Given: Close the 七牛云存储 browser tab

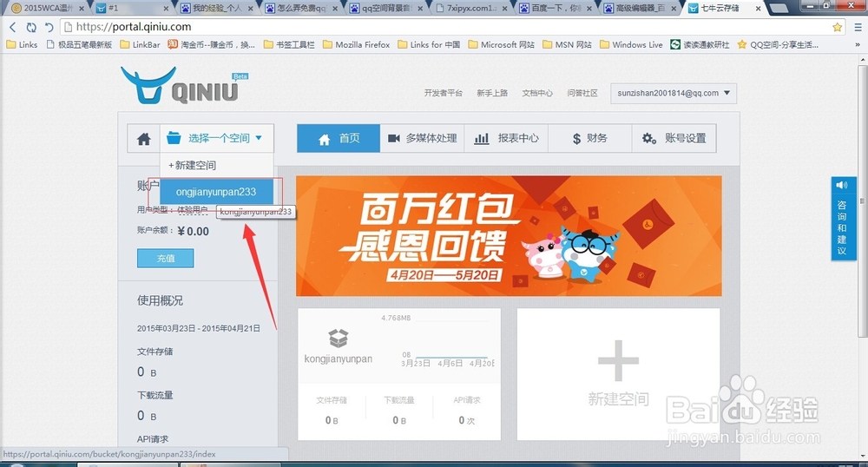Looking at the screenshot, I should pyautogui.click(x=759, y=9).
